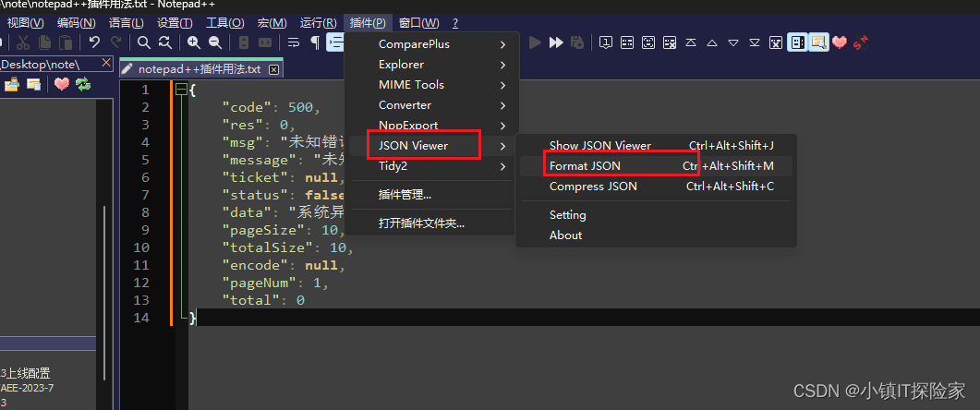Toggle word wrap in the toolbar
The height and width of the screenshot is (410, 980).
click(x=294, y=42)
